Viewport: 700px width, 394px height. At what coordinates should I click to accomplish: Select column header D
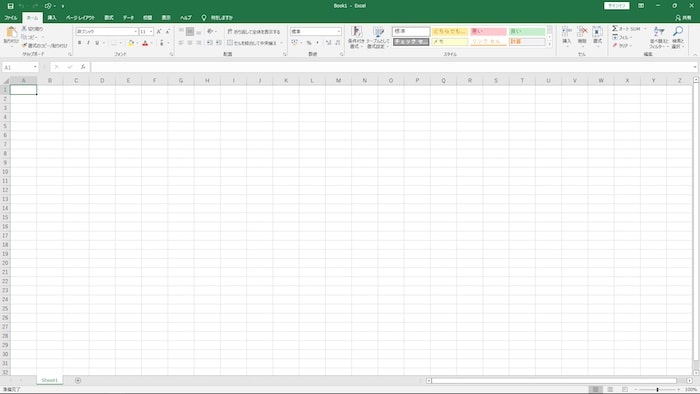pos(102,81)
